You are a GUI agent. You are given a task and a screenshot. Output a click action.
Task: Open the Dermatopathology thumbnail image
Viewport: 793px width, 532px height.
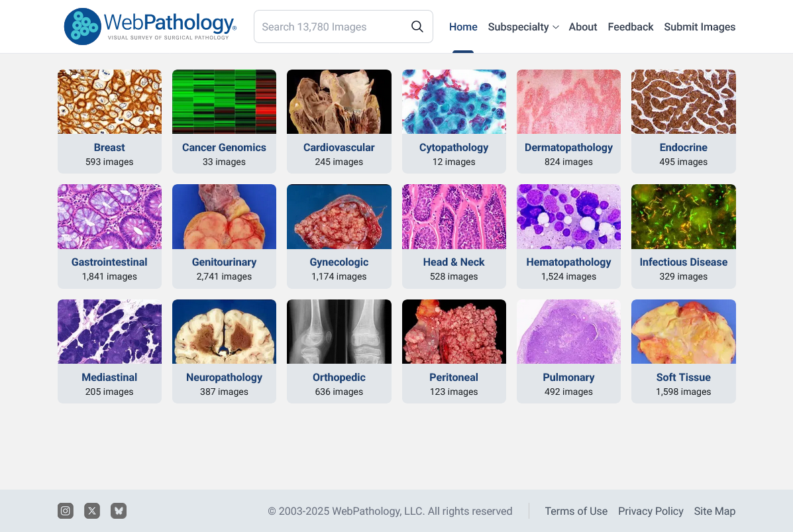pos(568,101)
